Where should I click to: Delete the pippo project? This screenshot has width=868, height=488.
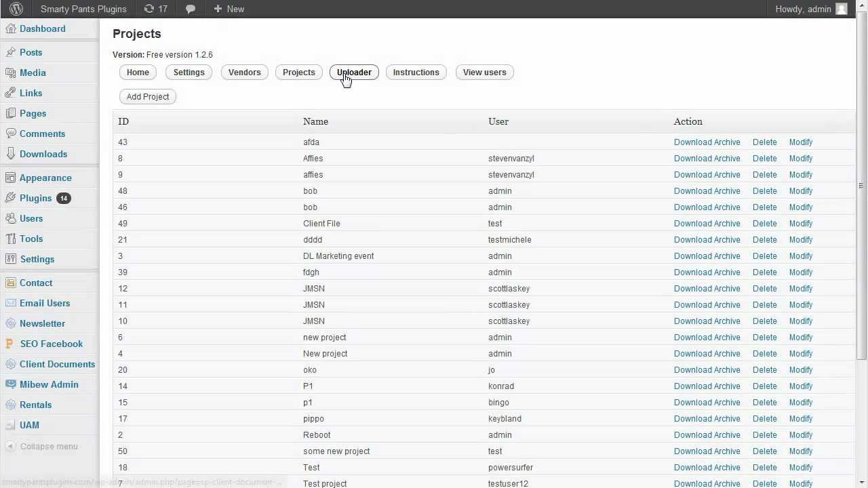(764, 419)
